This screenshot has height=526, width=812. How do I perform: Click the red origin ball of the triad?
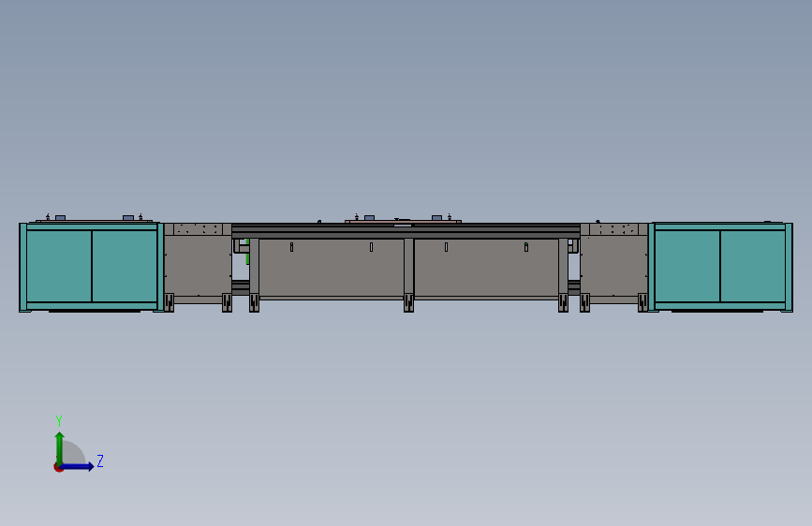pos(58,467)
